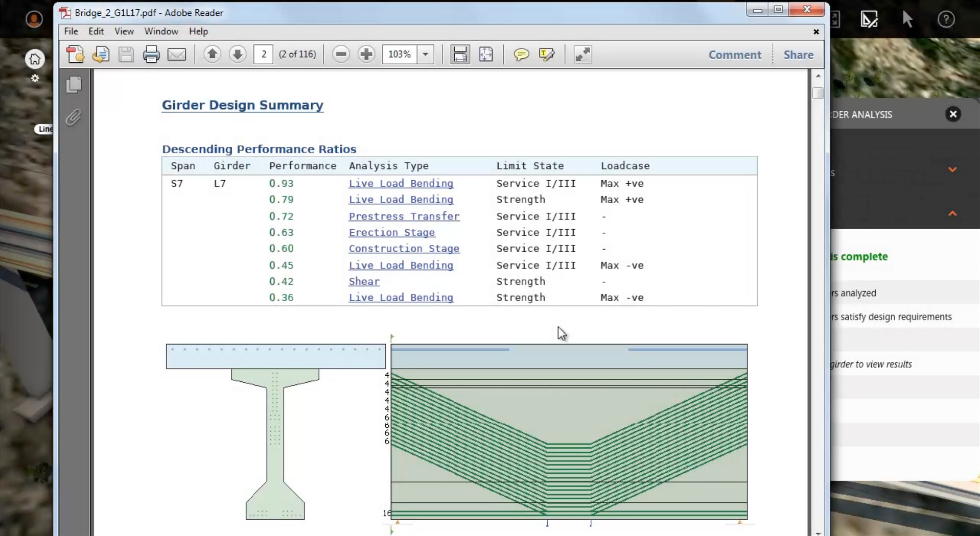980x536 pixels.
Task: Open the attachments paperclip panel
Action: 74,118
